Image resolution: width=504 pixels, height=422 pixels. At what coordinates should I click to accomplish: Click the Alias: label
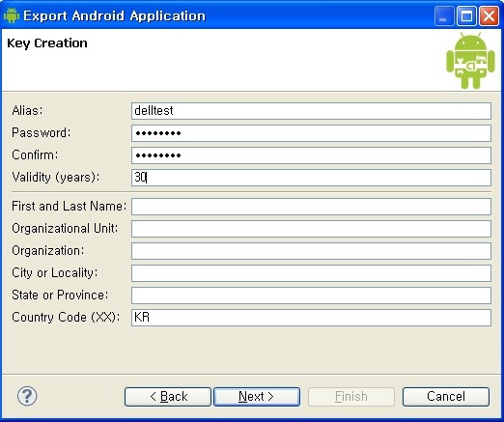(x=27, y=110)
